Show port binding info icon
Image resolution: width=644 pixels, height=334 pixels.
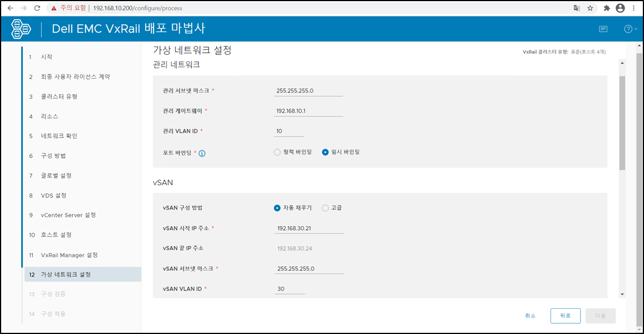[x=202, y=153]
